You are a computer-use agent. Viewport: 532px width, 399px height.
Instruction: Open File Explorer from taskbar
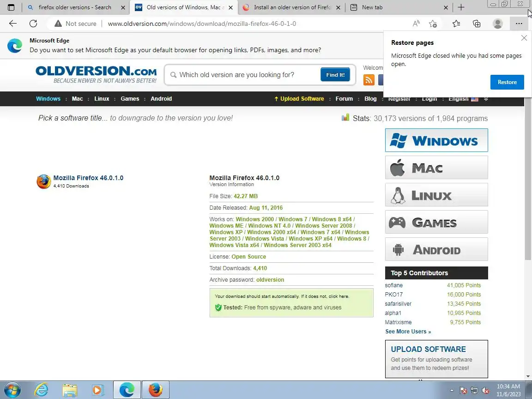coord(70,390)
